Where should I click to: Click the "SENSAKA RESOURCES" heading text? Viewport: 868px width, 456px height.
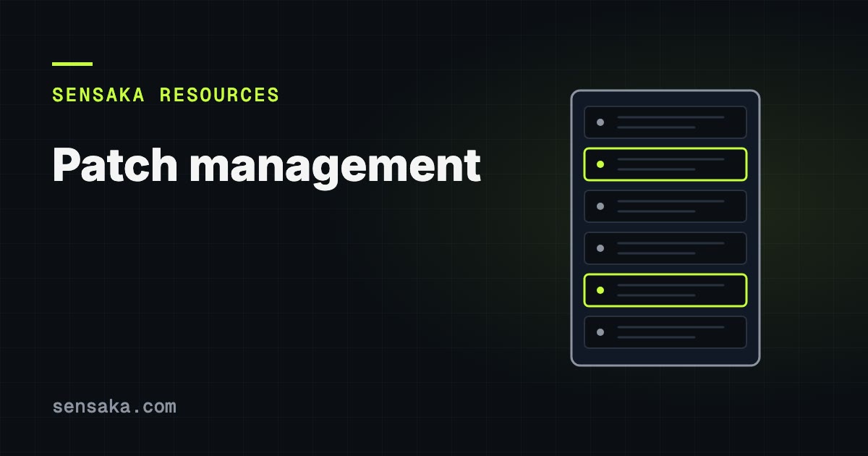(166, 95)
